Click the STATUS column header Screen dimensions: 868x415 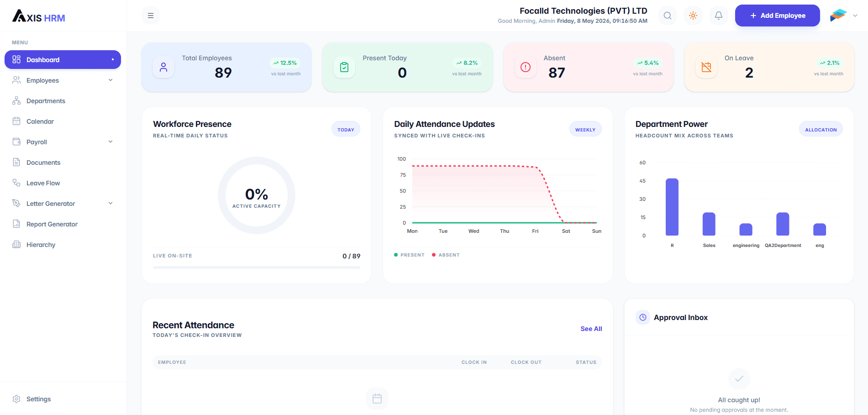586,362
